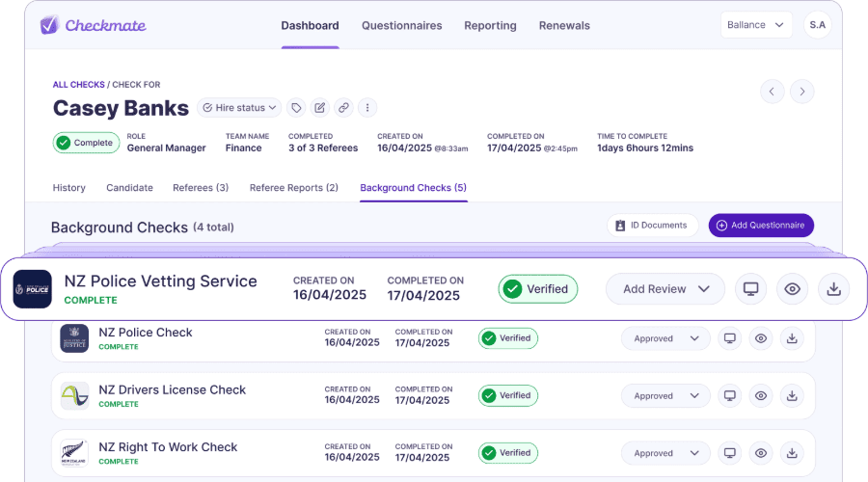
Task: Toggle eye icon on NZ Police Check row
Action: click(761, 338)
